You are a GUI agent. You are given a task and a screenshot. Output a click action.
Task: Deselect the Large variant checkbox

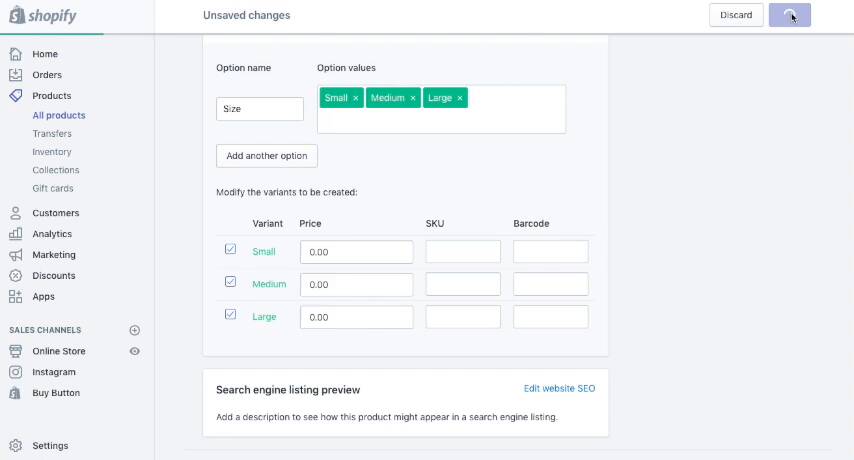pos(231,314)
